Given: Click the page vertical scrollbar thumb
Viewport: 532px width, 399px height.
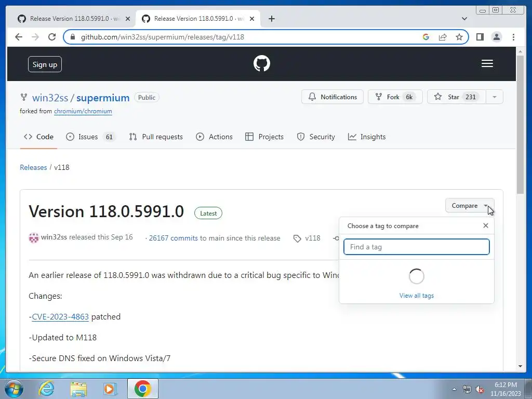Looking at the screenshot, I should pos(520,125).
